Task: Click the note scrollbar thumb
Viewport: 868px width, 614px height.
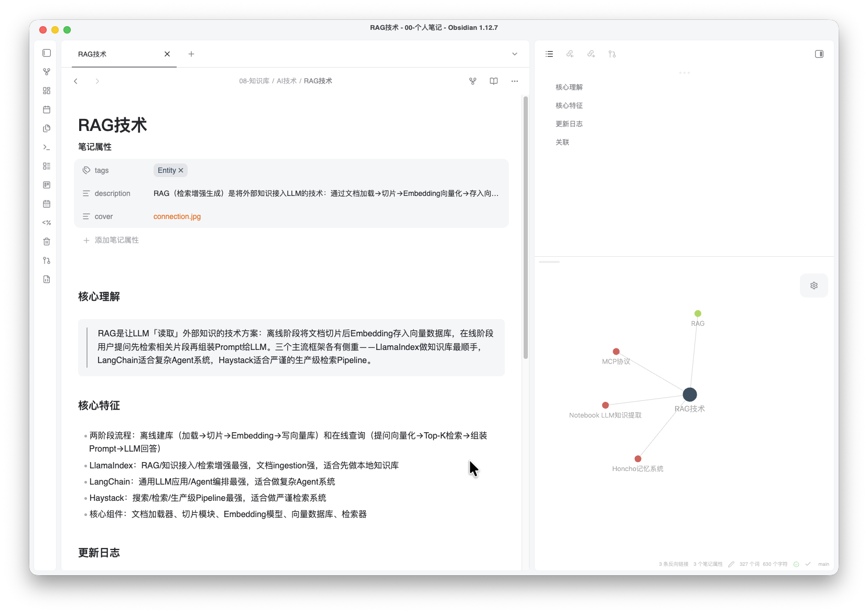Action: (525, 227)
